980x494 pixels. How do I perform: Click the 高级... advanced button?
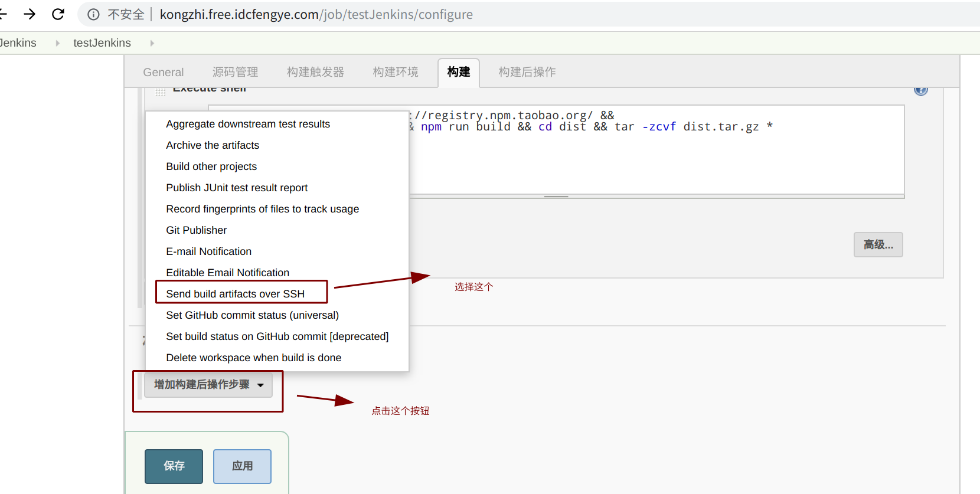pos(878,244)
